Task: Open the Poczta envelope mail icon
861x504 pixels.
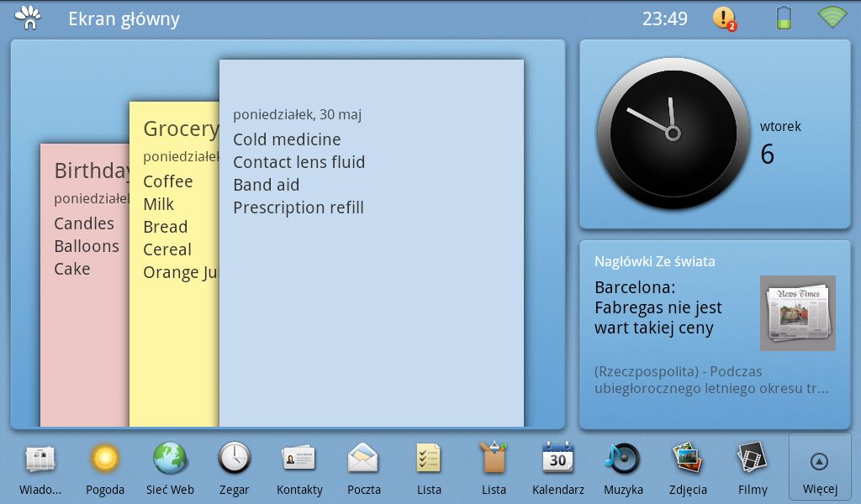Action: pyautogui.click(x=363, y=459)
